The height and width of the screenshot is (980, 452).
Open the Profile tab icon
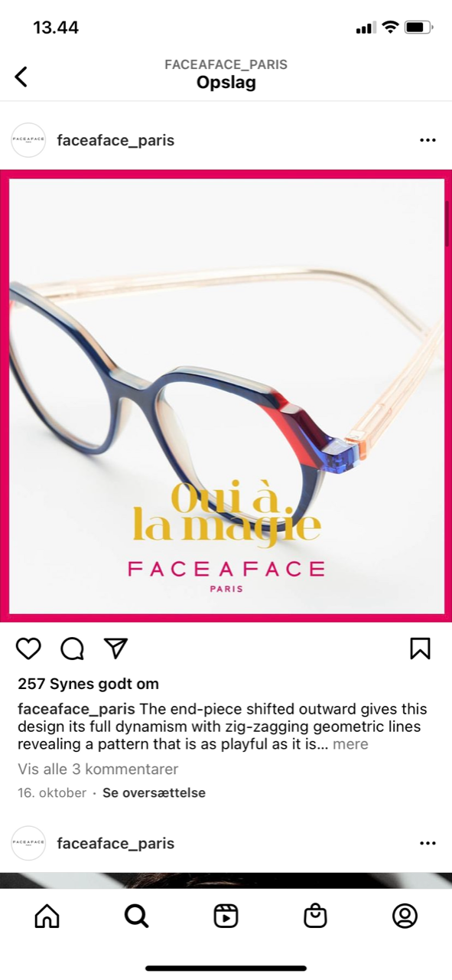pyautogui.click(x=405, y=916)
